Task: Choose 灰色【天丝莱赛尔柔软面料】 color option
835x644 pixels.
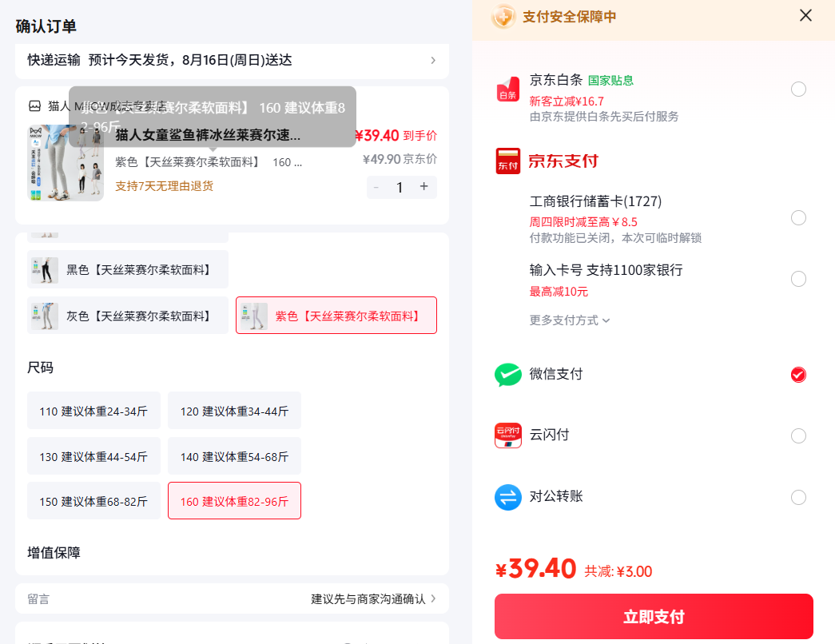Action: pyautogui.click(x=128, y=316)
